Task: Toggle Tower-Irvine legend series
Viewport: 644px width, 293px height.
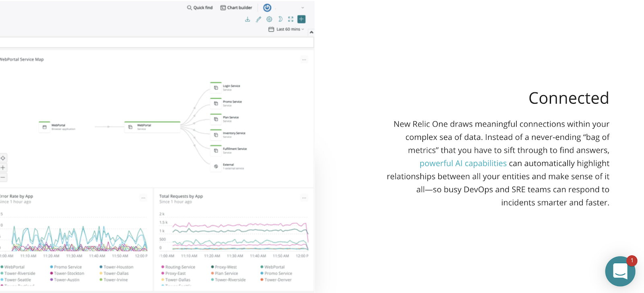Action: 114,280
